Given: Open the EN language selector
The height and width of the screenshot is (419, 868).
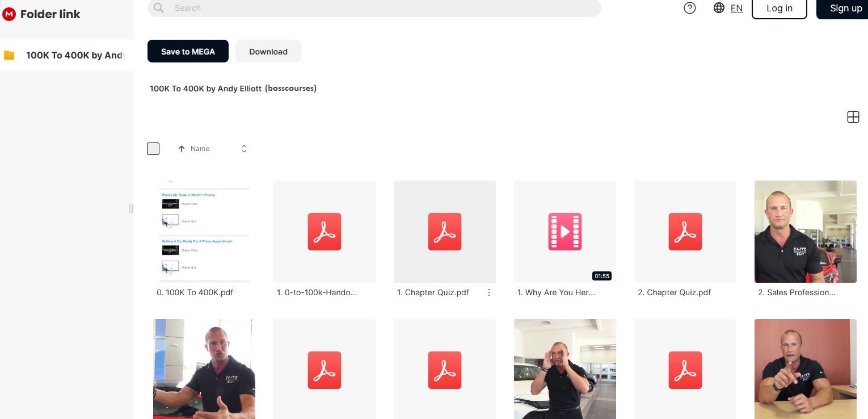Looking at the screenshot, I should tap(736, 8).
